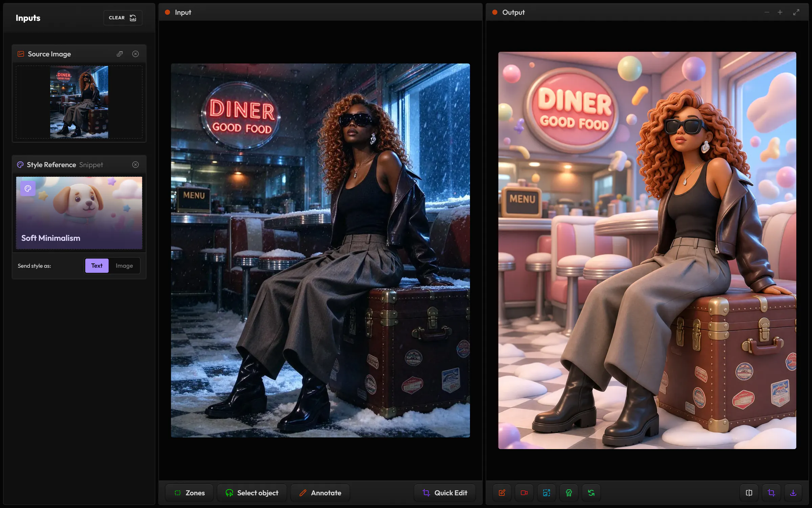
Task: Open Quick Edit
Action: 445,493
